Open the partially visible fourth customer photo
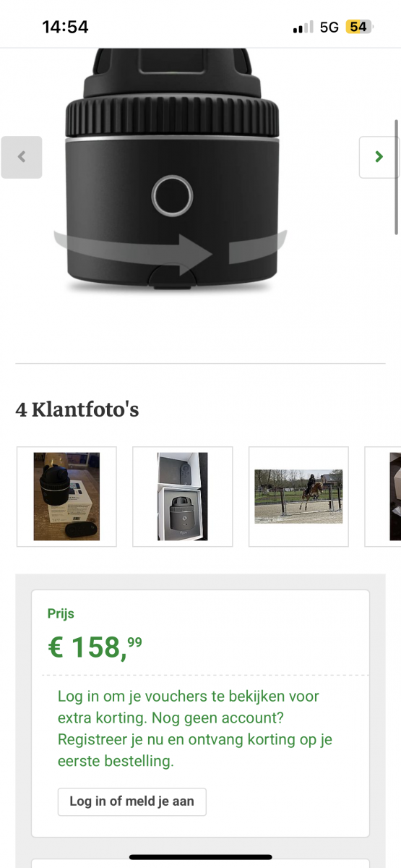401x868 pixels. pos(384,496)
